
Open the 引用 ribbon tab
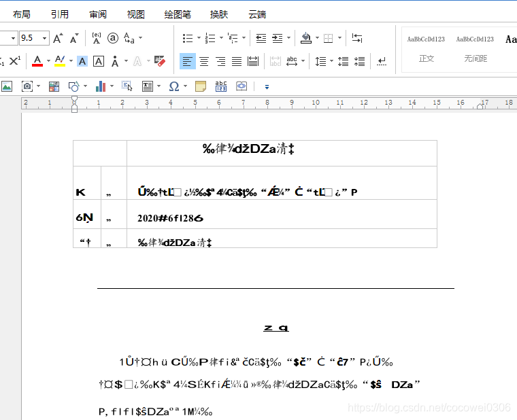pyautogui.click(x=60, y=14)
